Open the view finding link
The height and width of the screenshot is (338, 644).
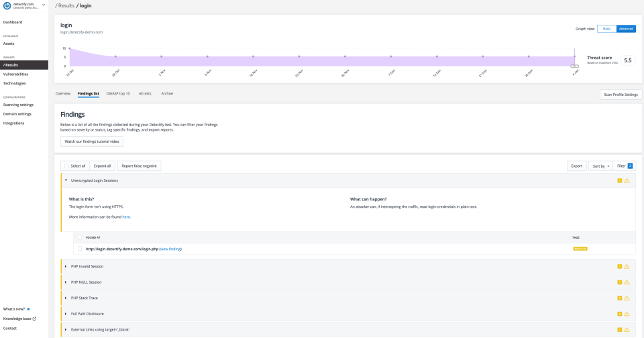[170, 249]
